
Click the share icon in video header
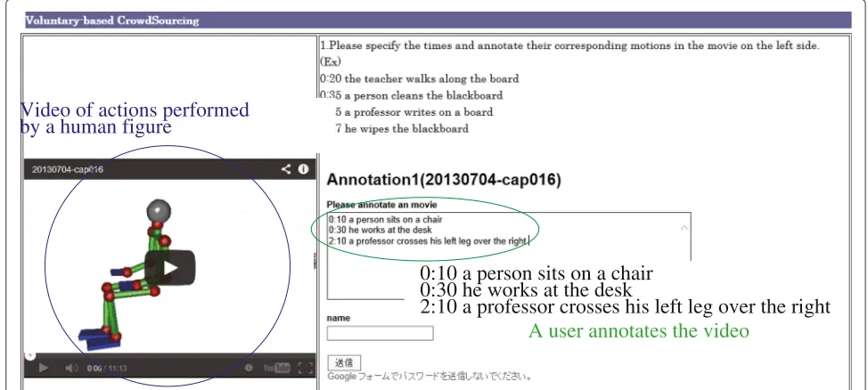[286, 169]
